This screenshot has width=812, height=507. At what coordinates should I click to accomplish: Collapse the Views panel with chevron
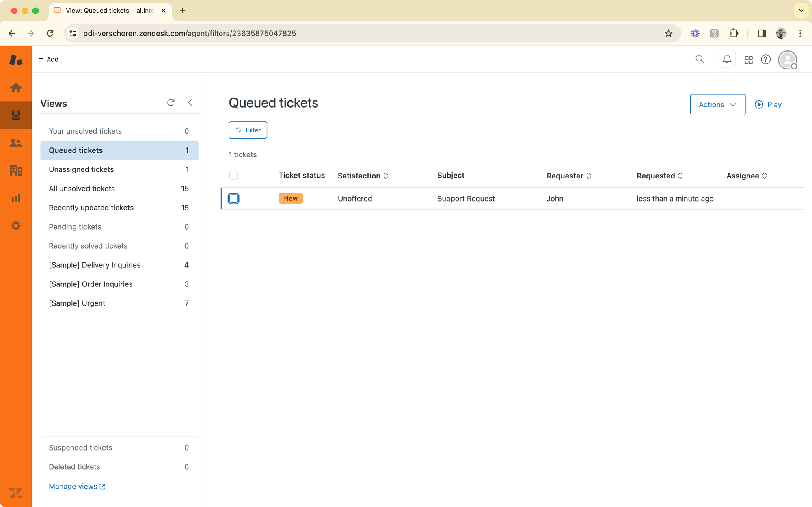(x=190, y=102)
